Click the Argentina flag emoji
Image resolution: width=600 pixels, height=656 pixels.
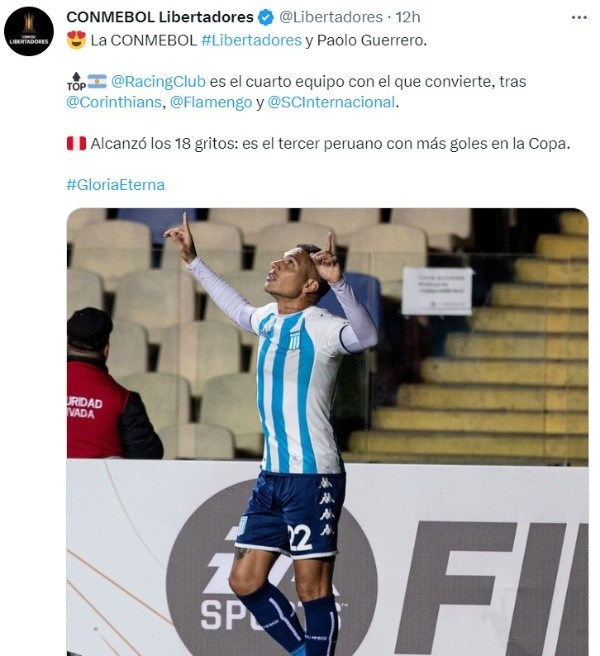tap(97, 81)
